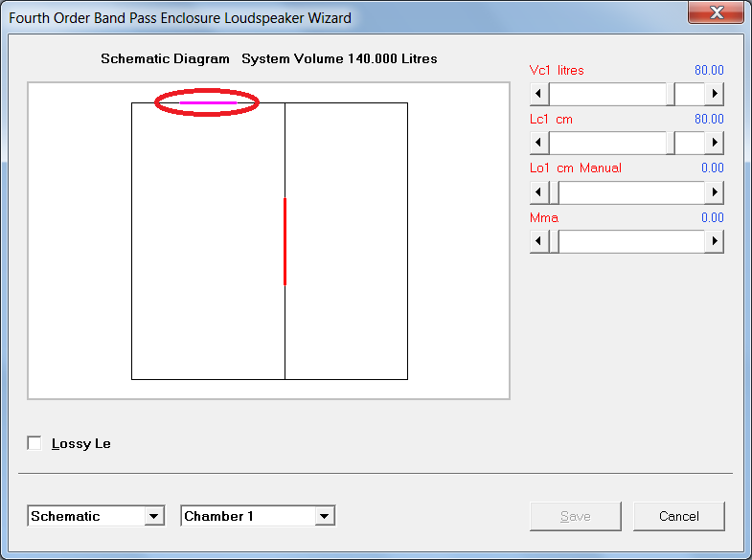Click the Lo1 cm Manual label

(576, 168)
